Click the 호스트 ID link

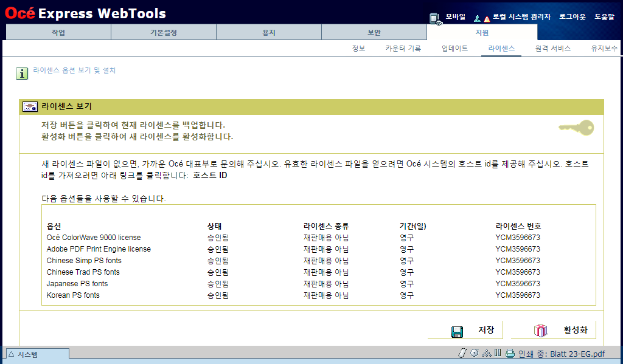tap(210, 176)
